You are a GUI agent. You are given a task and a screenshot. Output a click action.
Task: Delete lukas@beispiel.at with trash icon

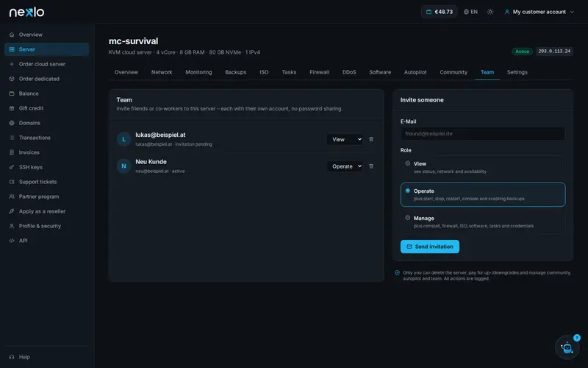pos(371,139)
